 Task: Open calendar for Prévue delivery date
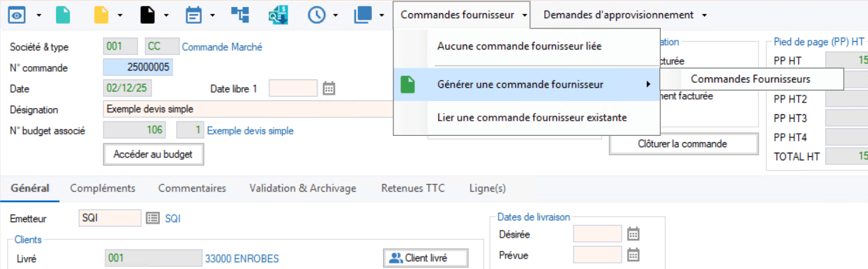coord(633,254)
